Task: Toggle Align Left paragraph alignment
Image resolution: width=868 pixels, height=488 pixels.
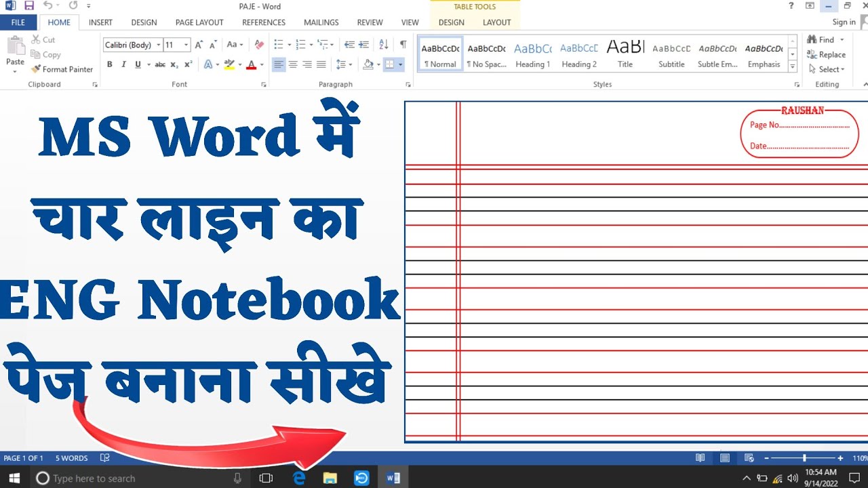Action: coord(279,64)
